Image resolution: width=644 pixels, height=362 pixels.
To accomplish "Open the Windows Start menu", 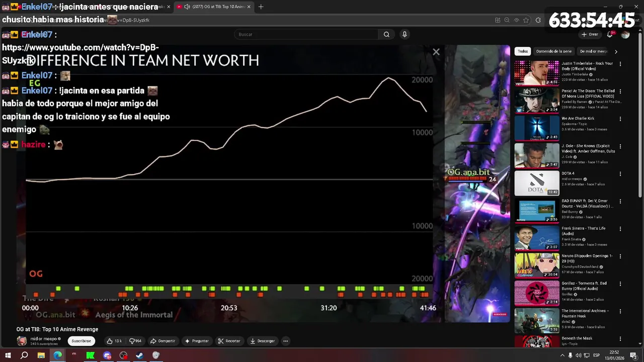I will [8, 355].
